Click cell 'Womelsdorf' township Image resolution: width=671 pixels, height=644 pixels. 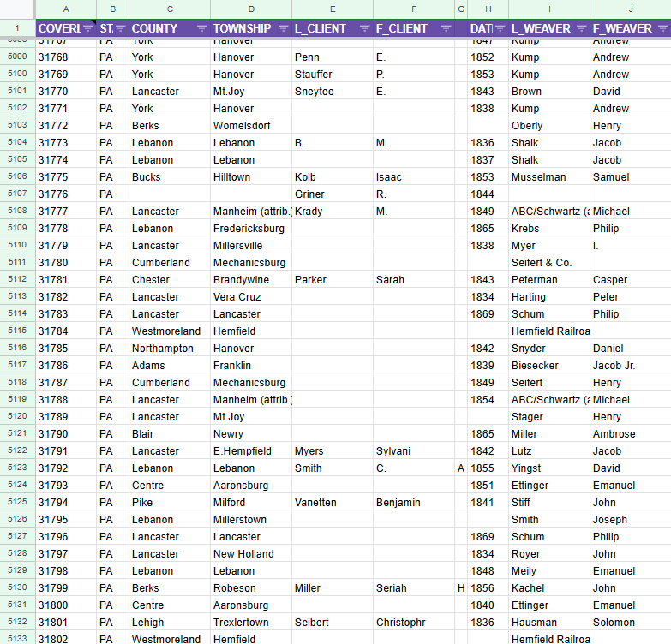click(x=251, y=126)
